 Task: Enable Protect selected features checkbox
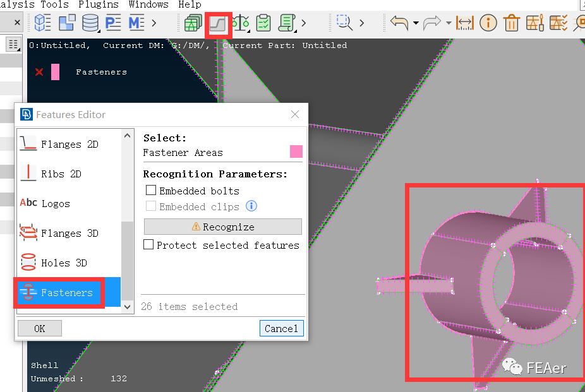pos(148,245)
